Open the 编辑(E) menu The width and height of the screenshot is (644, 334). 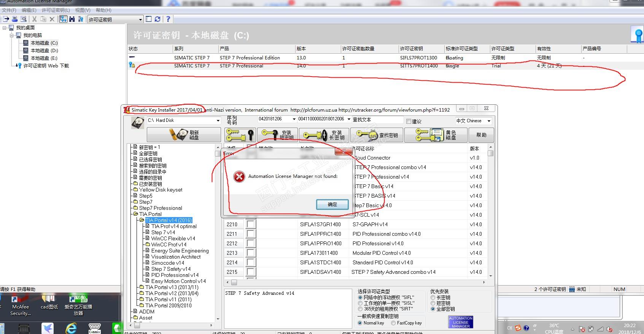click(x=29, y=10)
